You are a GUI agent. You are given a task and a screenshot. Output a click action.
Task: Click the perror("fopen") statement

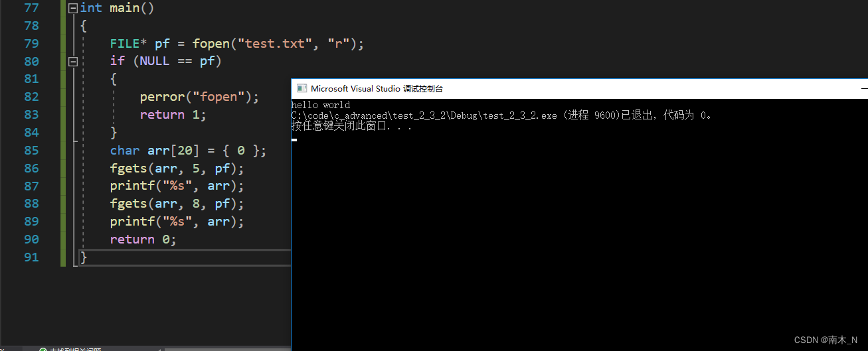(200, 97)
